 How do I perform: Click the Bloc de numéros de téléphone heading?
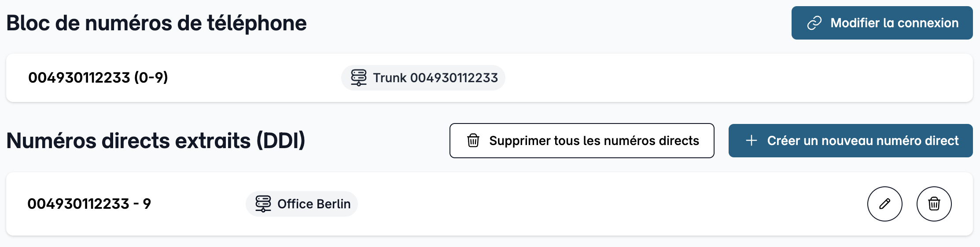pyautogui.click(x=156, y=23)
